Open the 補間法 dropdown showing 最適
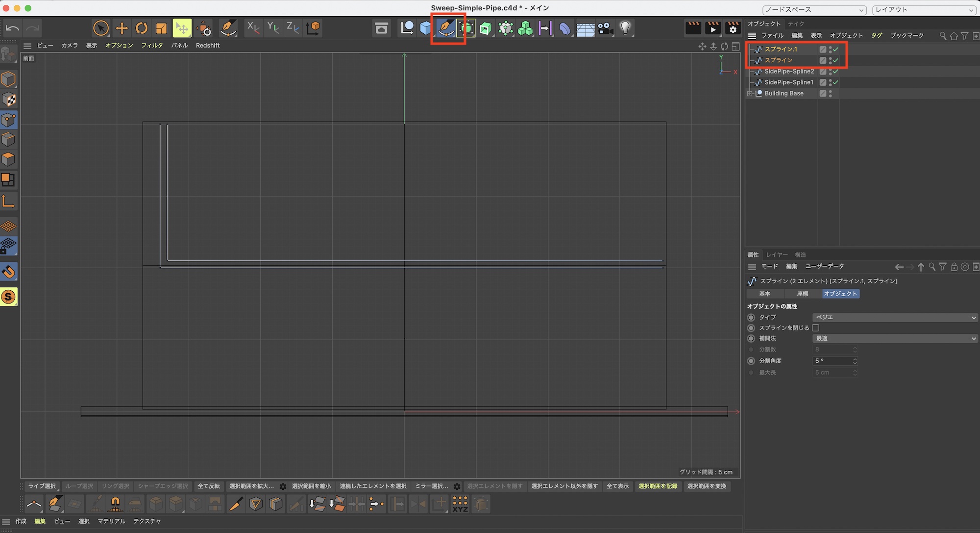Viewport: 980px width, 533px height. [x=895, y=338]
